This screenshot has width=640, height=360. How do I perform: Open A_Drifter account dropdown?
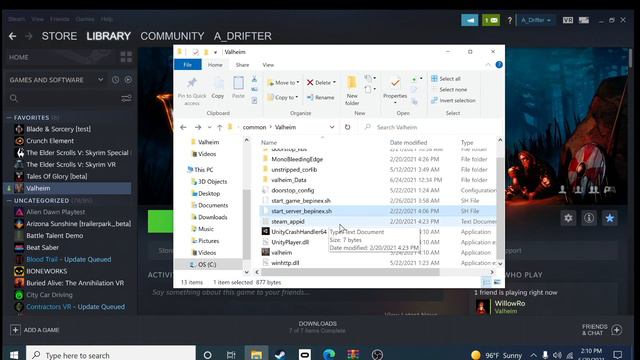[536, 20]
